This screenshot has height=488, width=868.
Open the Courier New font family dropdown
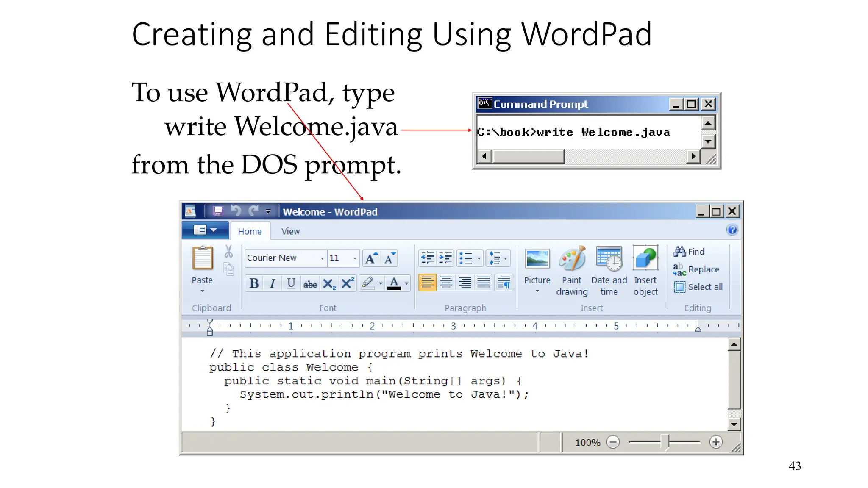pyautogui.click(x=323, y=258)
